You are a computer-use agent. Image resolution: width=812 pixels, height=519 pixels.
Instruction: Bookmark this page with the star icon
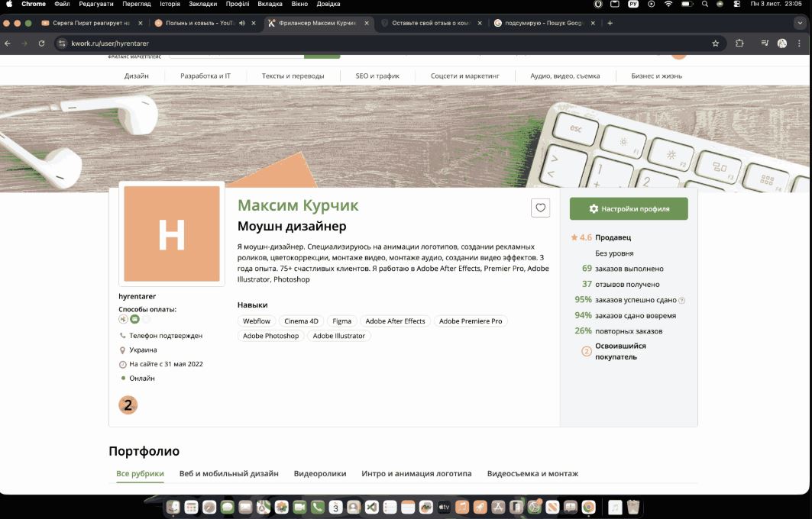click(715, 44)
